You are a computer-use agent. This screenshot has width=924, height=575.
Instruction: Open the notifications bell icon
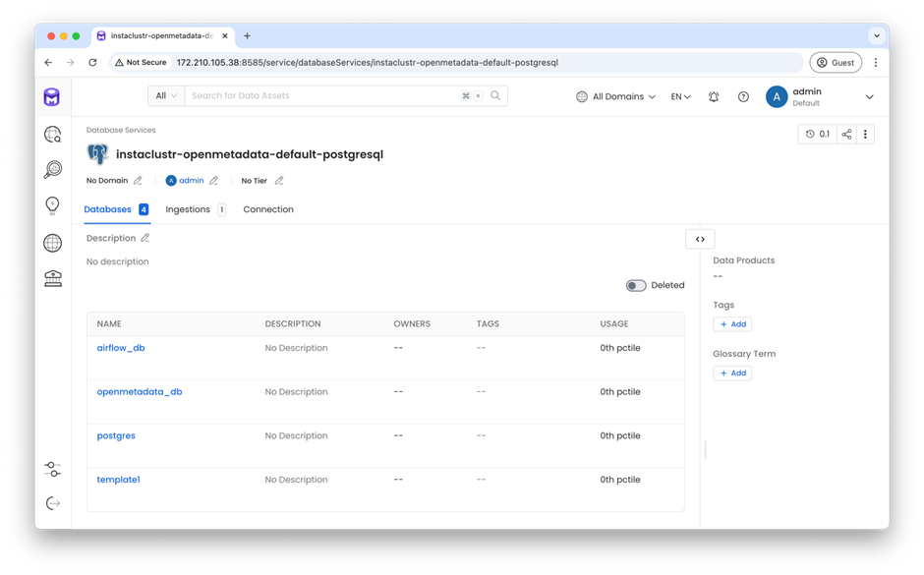(x=714, y=96)
